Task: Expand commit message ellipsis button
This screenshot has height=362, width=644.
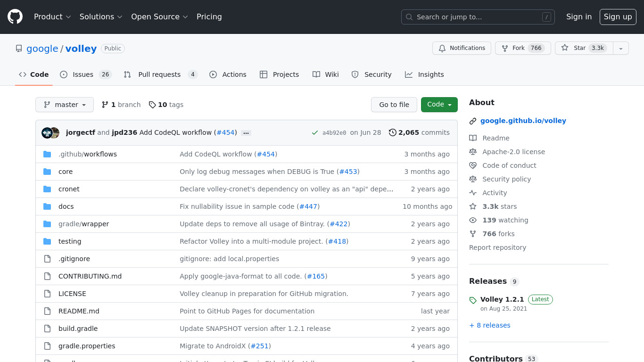Action: [246, 133]
